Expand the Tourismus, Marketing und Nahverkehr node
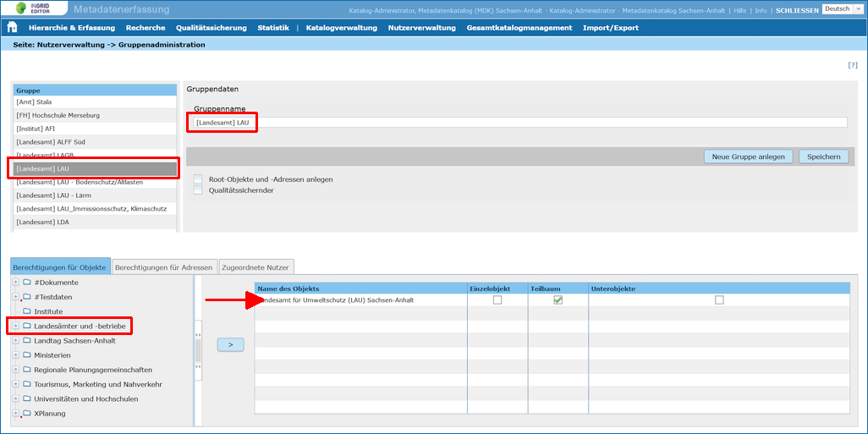Image resolution: width=868 pixels, height=434 pixels. click(15, 383)
